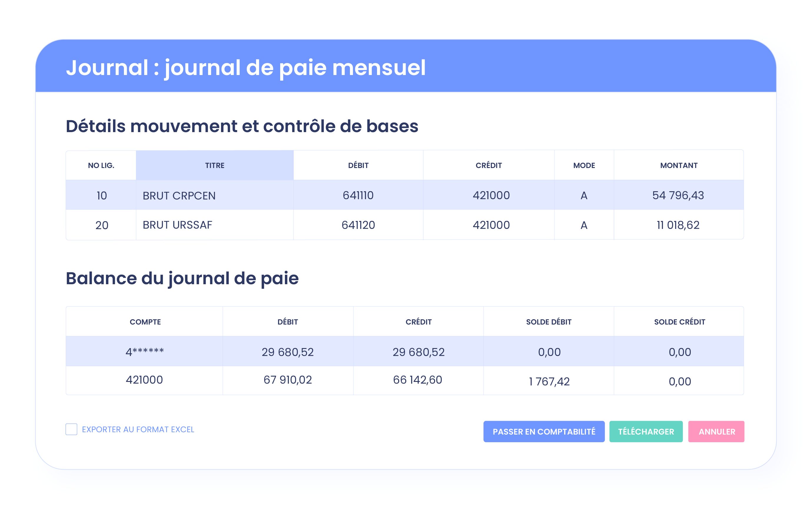812x509 pixels.
Task: Select the 4****** account row
Action: [x=145, y=352]
